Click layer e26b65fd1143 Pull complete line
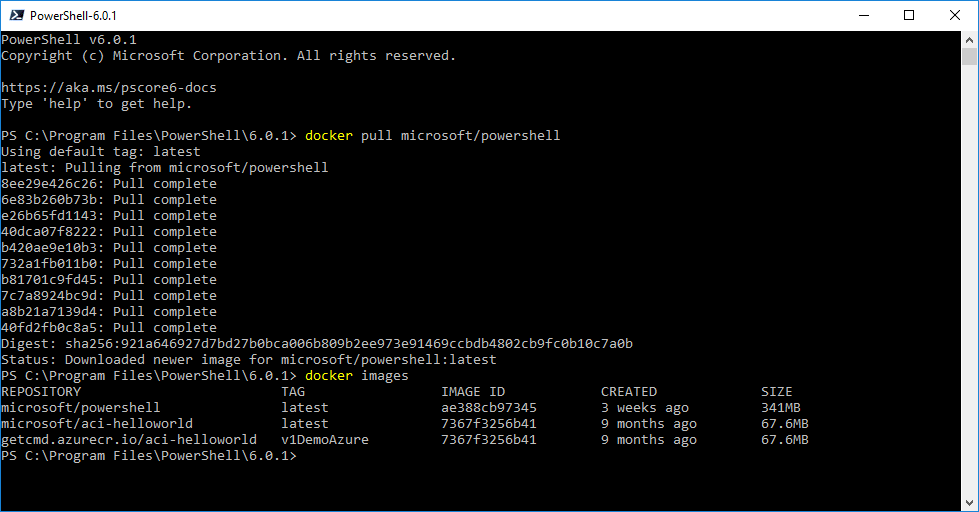Image resolution: width=979 pixels, height=512 pixels. pyautogui.click(x=109, y=215)
